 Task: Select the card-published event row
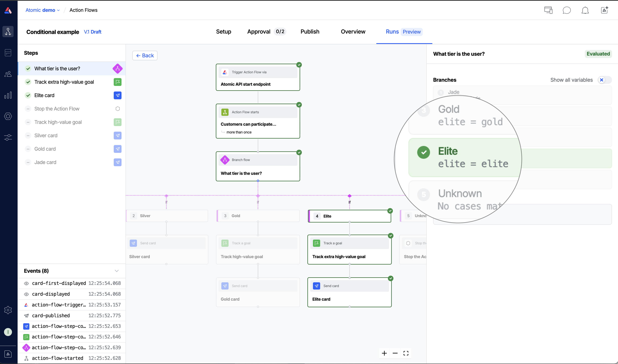[72, 315]
